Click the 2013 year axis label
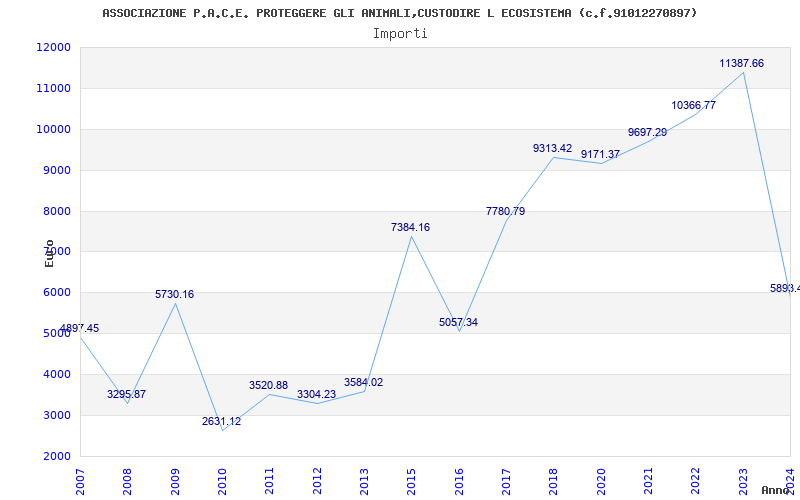This screenshot has width=800, height=500. click(364, 482)
